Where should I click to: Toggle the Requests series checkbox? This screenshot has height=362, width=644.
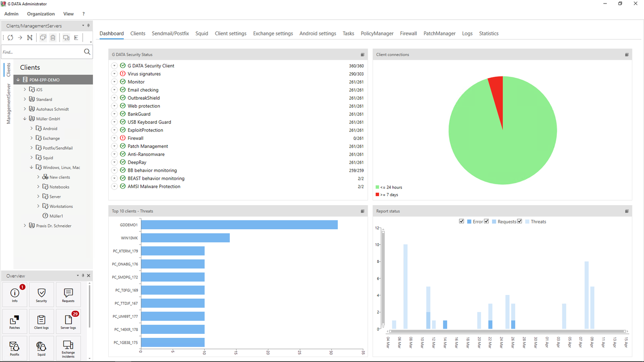coord(487,221)
